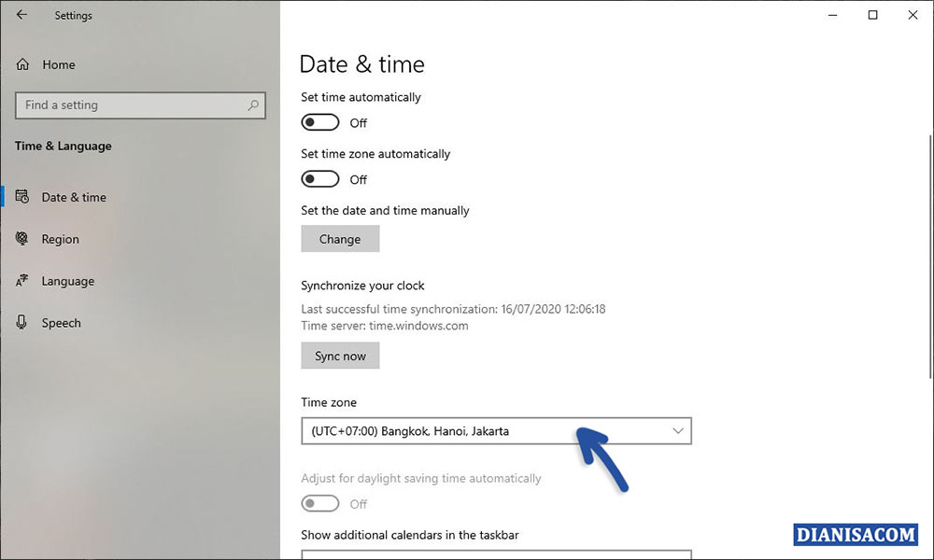Expand the timezone list chevron
934x560 pixels.
tap(679, 430)
